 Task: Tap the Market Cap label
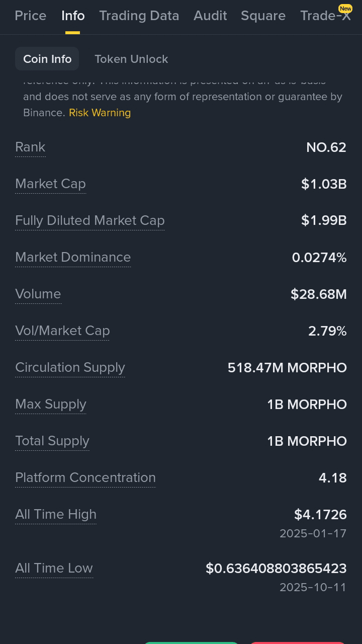pos(50,184)
